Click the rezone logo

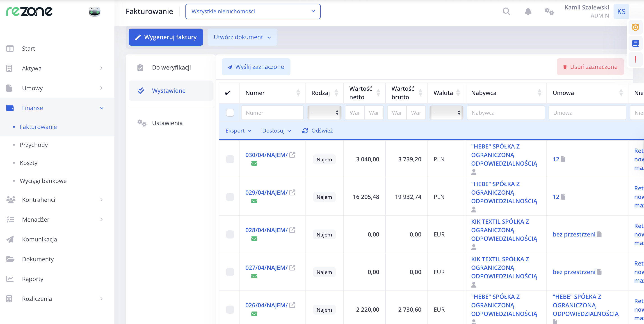tap(30, 11)
